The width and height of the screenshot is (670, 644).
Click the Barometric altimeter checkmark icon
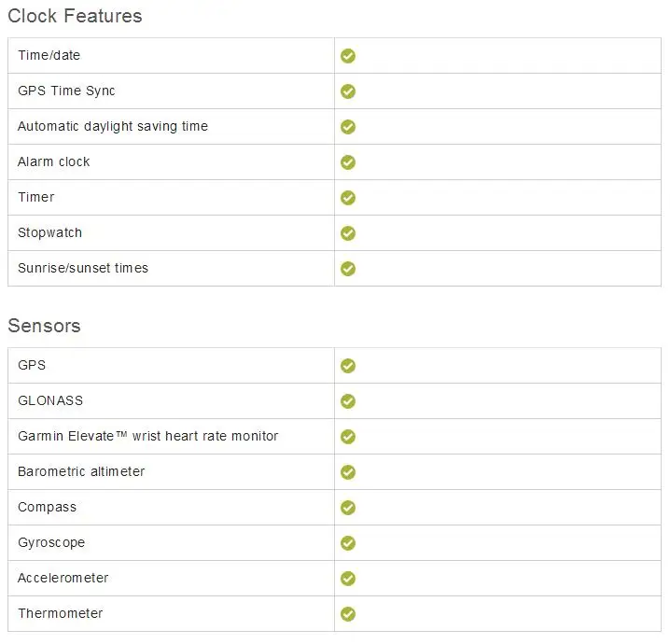pyautogui.click(x=348, y=472)
